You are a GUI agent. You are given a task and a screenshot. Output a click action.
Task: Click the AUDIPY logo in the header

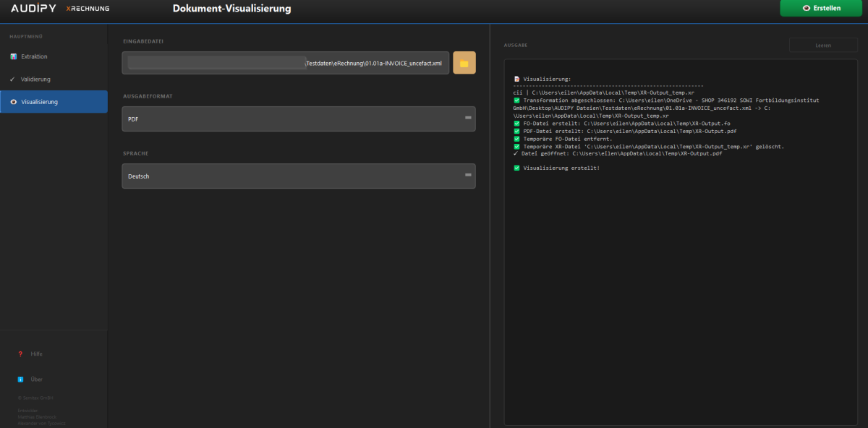[x=33, y=9]
